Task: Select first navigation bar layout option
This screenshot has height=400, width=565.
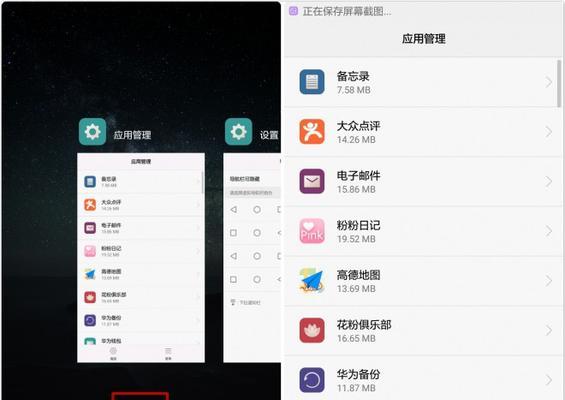Action: click(255, 209)
